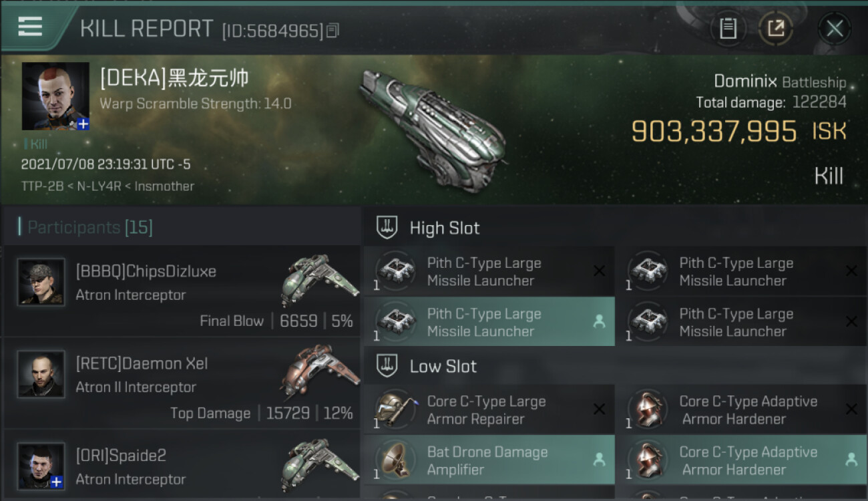
Task: Select highlighted Pith C-Type Large Missile Launcher
Action: pos(489,322)
